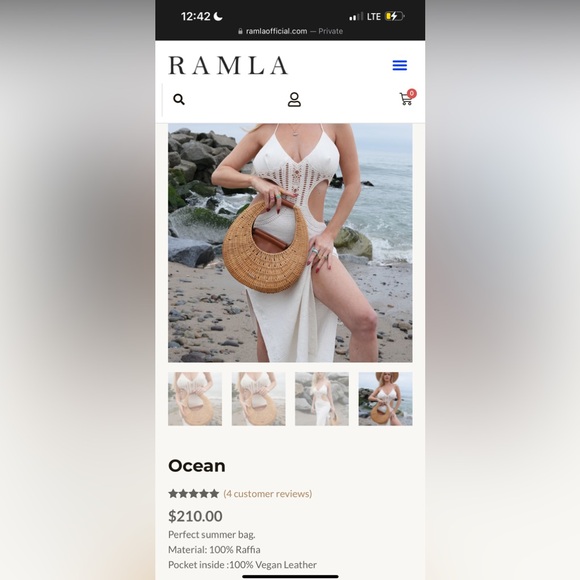580x580 pixels.
Task: Tap the search magnifier icon
Action: point(179,99)
